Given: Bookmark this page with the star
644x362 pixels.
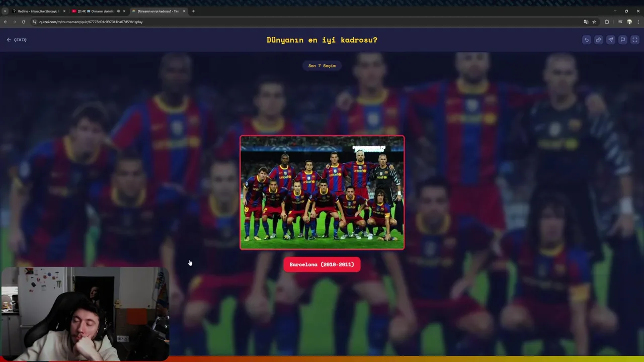Looking at the screenshot, I should click(594, 22).
